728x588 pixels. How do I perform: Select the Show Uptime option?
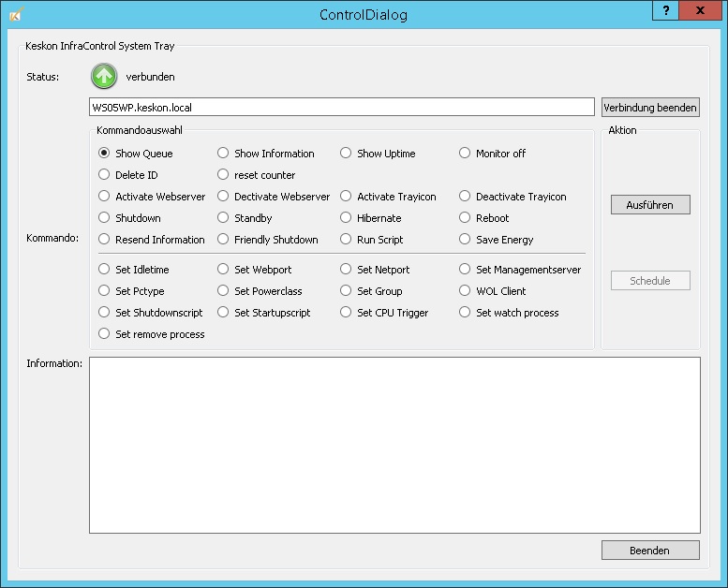(346, 154)
